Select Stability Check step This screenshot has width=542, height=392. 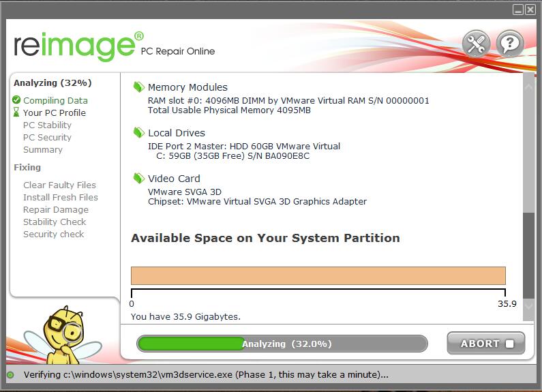(55, 222)
